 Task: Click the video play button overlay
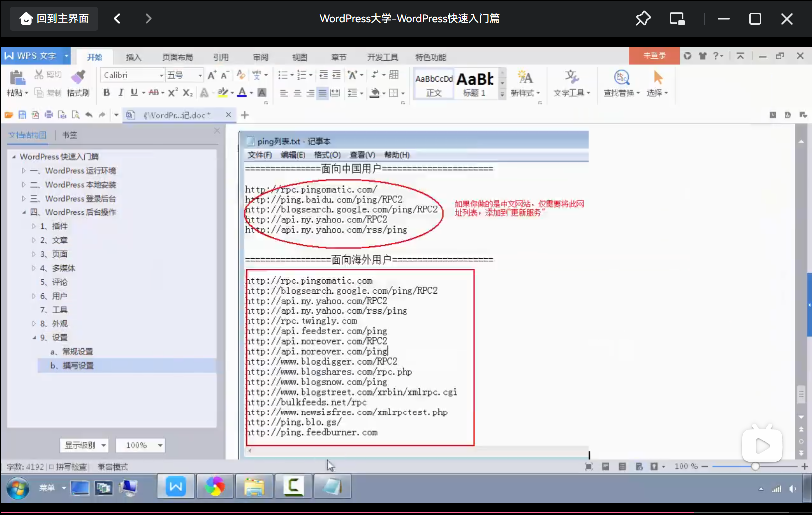762,445
